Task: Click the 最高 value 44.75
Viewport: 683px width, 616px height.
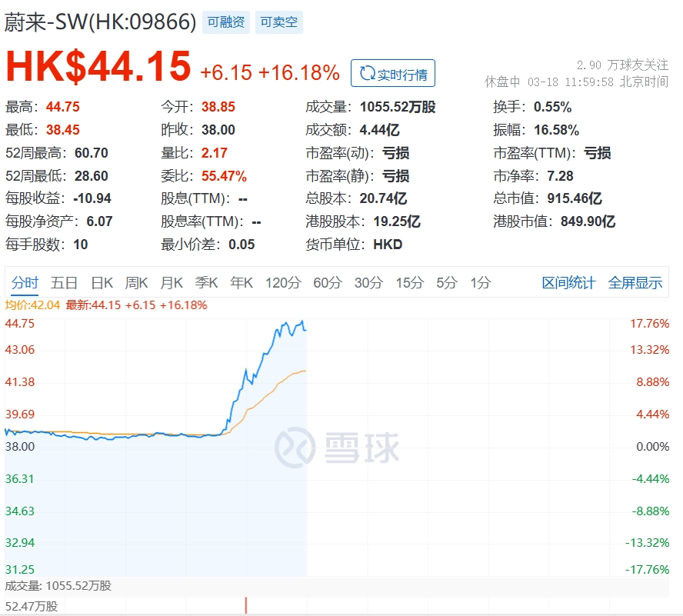Action: click(x=63, y=107)
